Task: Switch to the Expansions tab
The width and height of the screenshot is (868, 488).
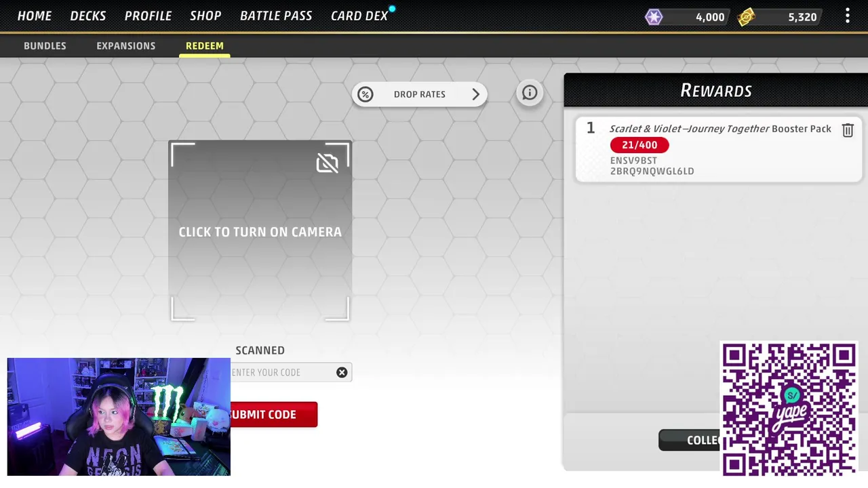Action: click(125, 45)
